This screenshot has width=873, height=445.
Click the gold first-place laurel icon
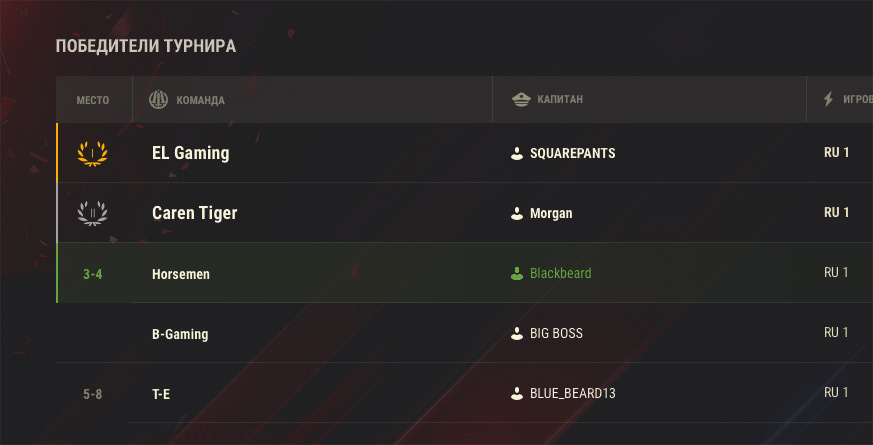pos(92,153)
